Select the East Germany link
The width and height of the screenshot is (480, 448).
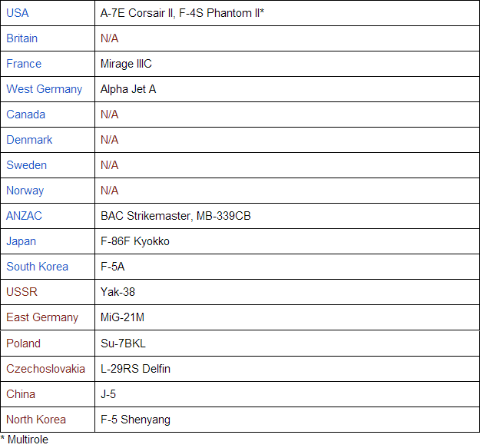[x=42, y=317]
